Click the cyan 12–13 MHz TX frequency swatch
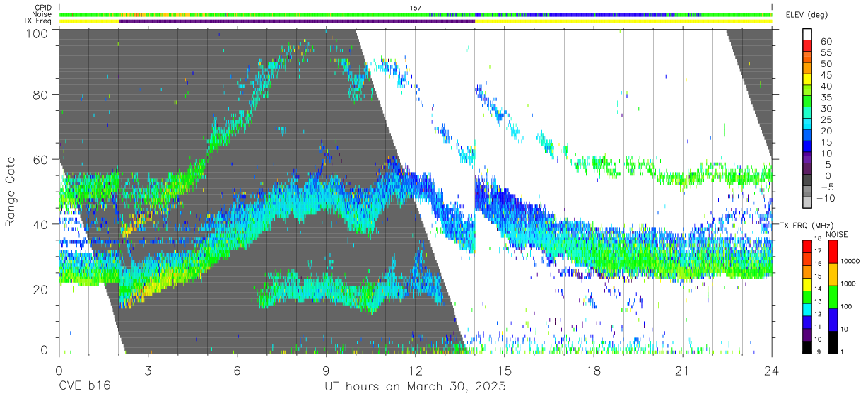The height and width of the screenshot is (401, 868). click(807, 309)
